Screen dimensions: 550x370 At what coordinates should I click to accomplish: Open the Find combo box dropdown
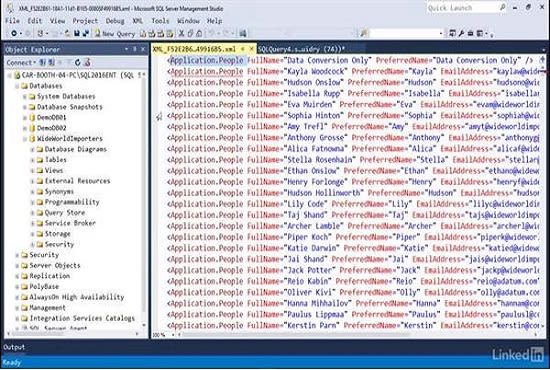441,34
